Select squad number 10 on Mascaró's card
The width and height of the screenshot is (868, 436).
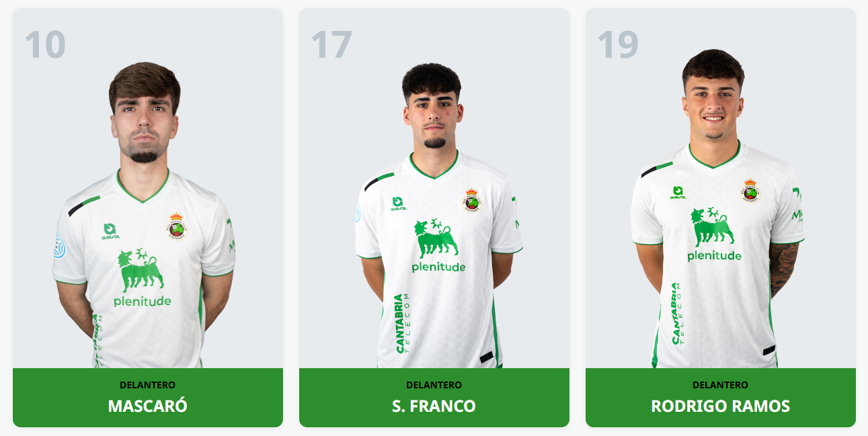tap(45, 44)
